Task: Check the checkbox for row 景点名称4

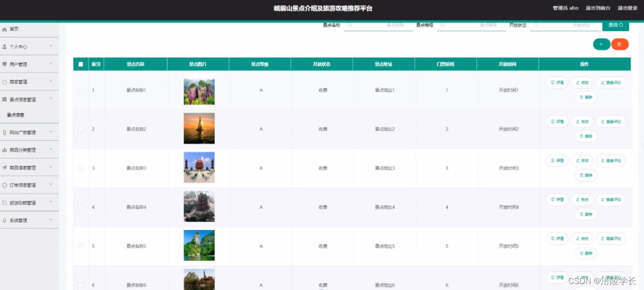Action: 81,207
